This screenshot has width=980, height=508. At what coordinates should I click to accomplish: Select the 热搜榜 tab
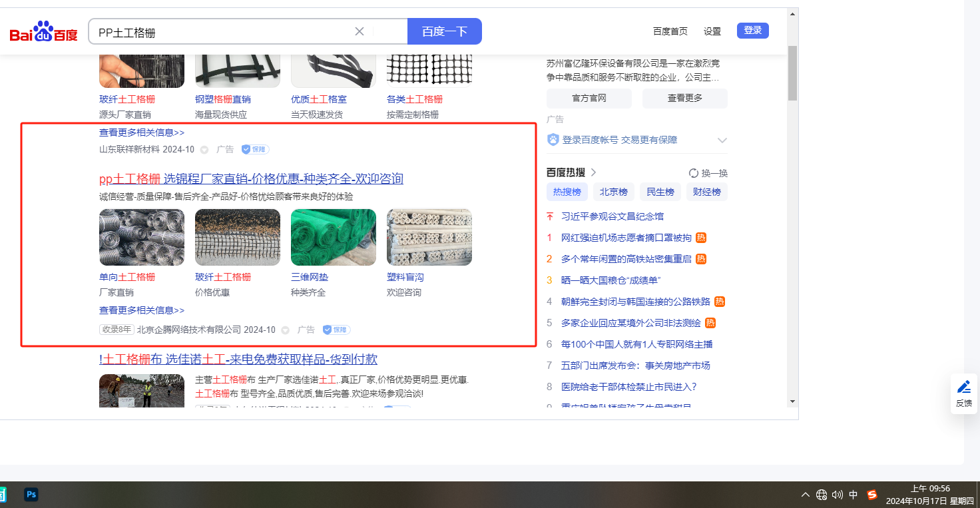click(567, 192)
